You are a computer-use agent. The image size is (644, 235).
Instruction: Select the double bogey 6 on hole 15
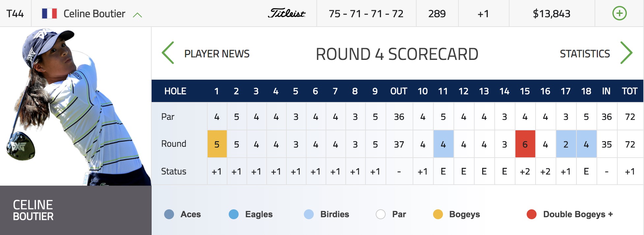[x=525, y=144]
